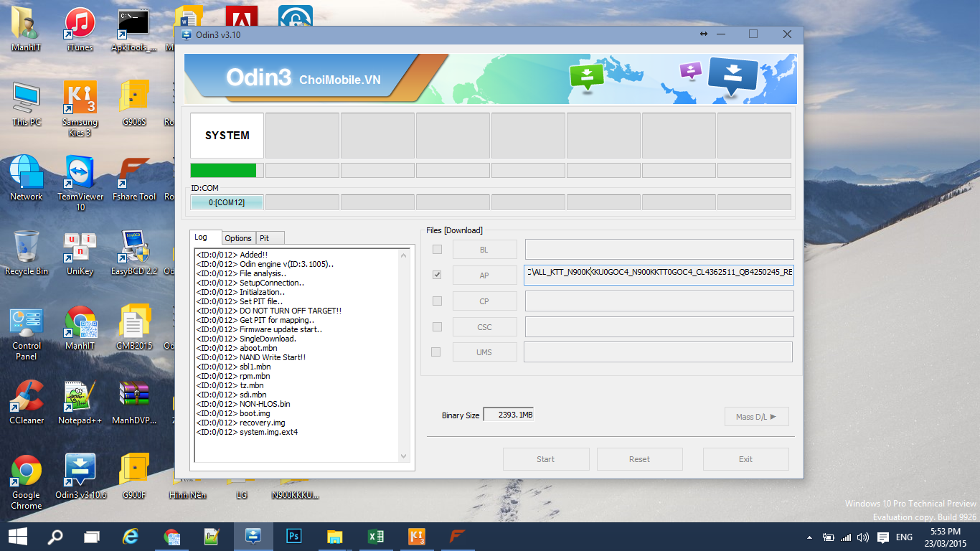The height and width of the screenshot is (551, 980).
Task: Launch iTunes from the desktop
Action: [80, 29]
